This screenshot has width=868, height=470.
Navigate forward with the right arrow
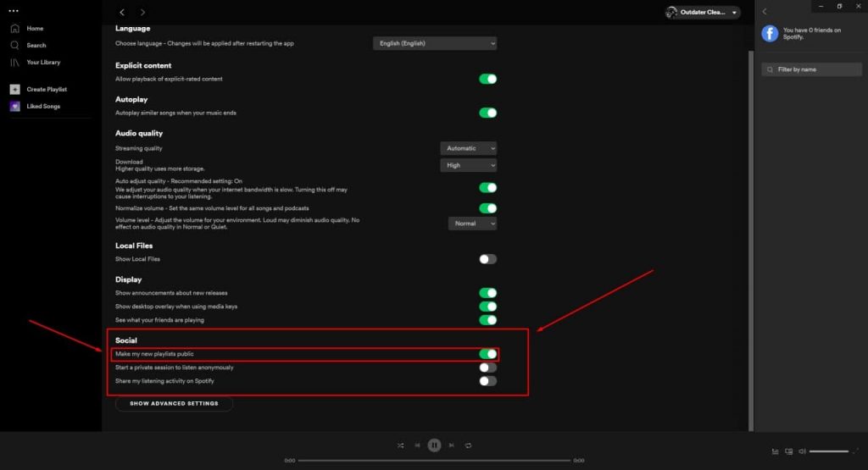point(142,12)
